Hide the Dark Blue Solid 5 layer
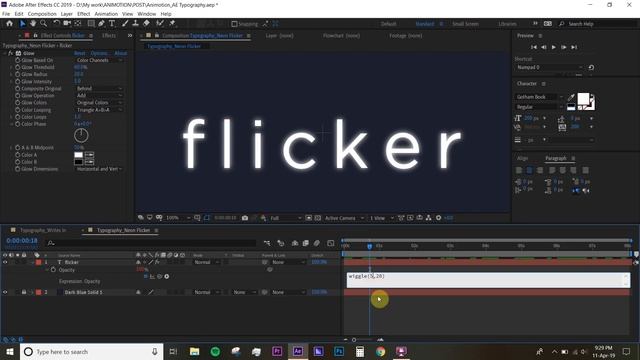 click(5, 292)
